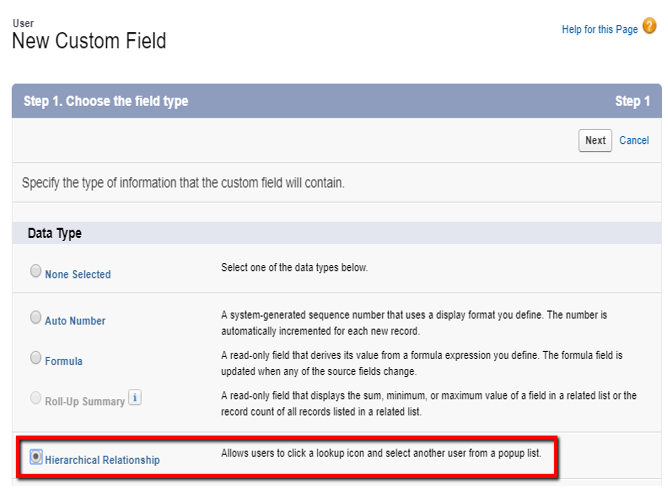Viewport: 668px width, 493px height.
Task: Cancel the new custom field wizard
Action: point(634,141)
